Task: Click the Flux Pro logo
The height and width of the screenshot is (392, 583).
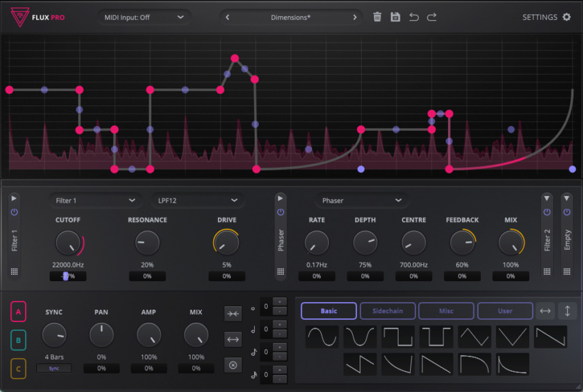Action: [20, 17]
